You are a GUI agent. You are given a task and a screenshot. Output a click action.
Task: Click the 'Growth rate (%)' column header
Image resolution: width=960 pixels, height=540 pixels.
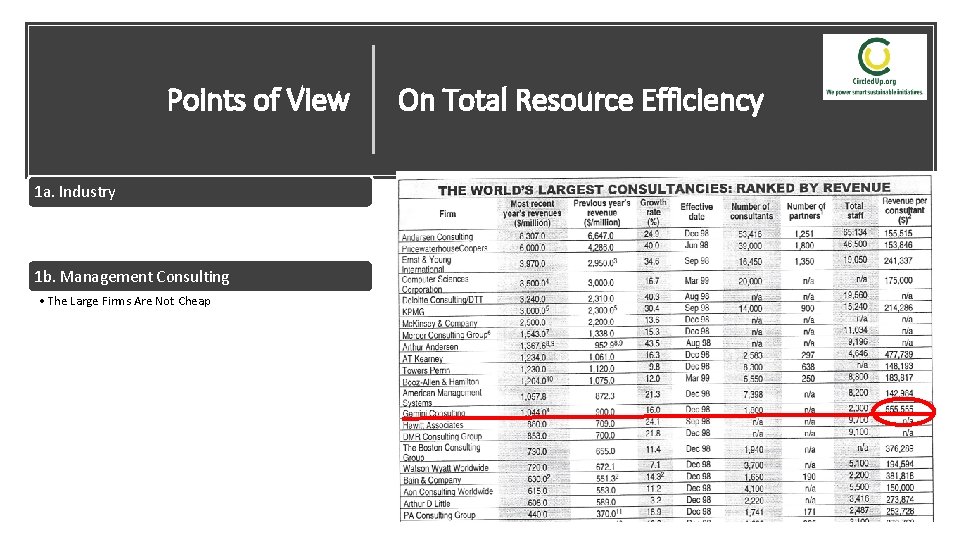coord(653,212)
